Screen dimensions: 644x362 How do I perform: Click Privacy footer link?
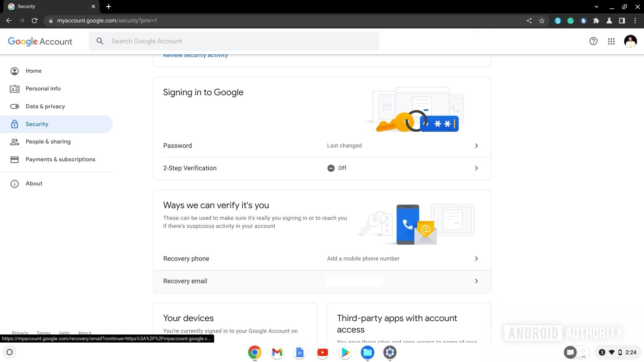pyautogui.click(x=20, y=333)
